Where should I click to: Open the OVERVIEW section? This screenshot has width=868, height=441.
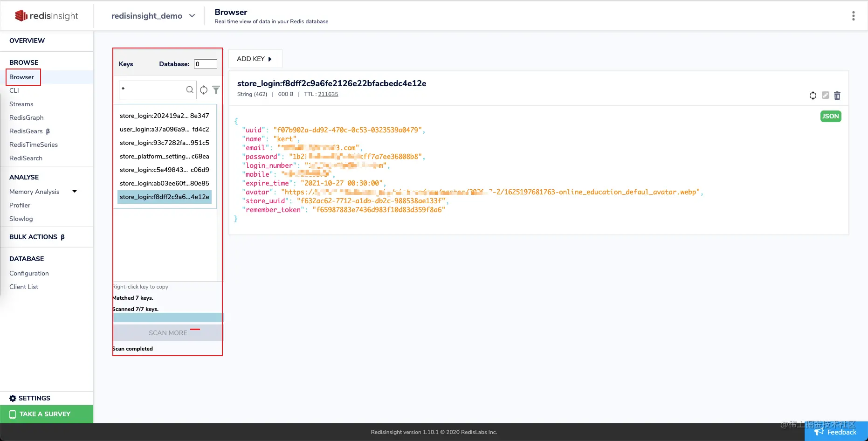pyautogui.click(x=27, y=41)
